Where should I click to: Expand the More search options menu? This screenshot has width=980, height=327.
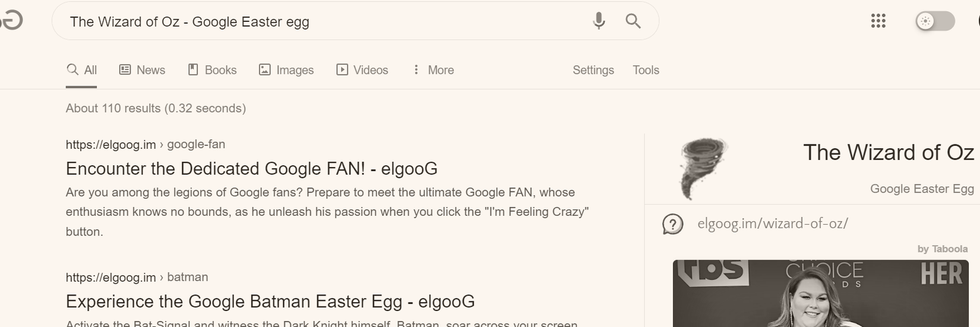tap(434, 70)
